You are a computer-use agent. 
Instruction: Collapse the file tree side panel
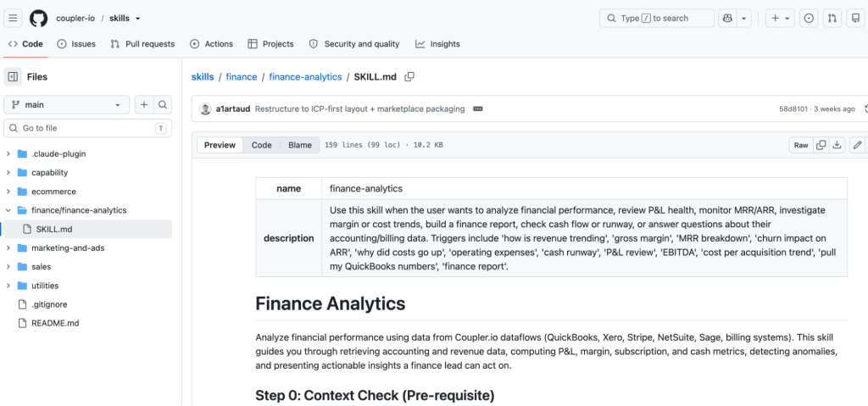(13, 77)
